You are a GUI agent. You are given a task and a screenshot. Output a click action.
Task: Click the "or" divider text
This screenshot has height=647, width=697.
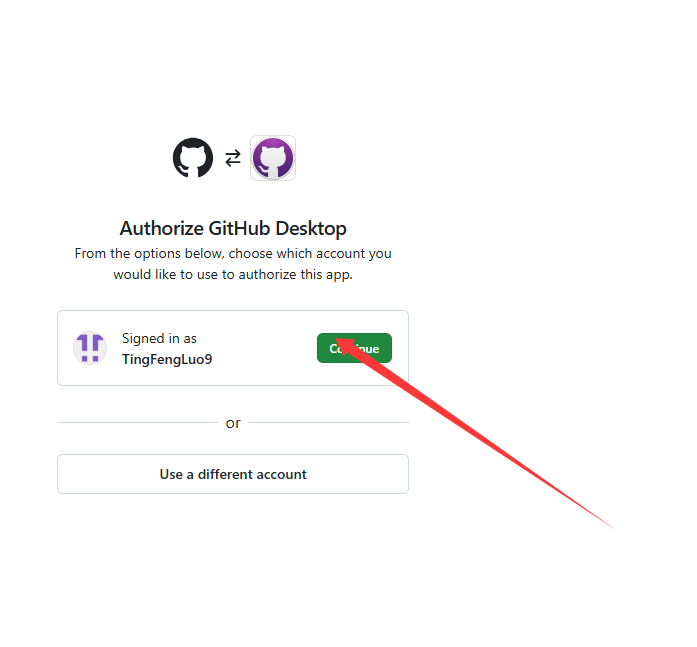[x=233, y=423]
